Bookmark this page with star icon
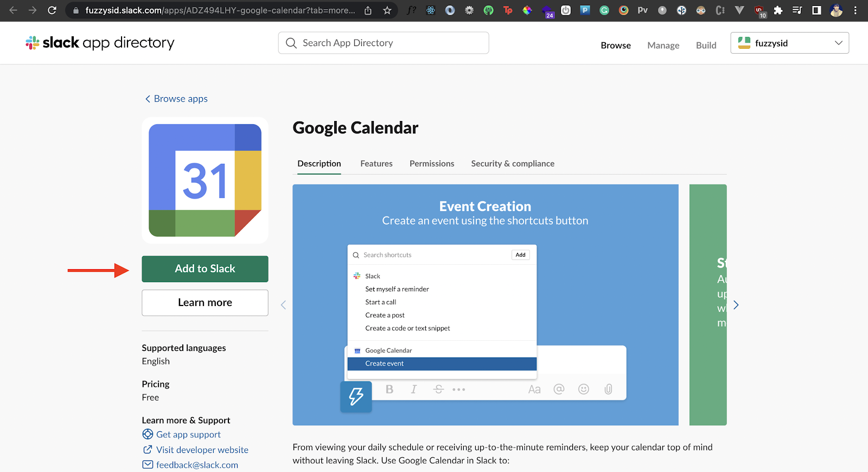This screenshot has width=868, height=472. pos(387,10)
